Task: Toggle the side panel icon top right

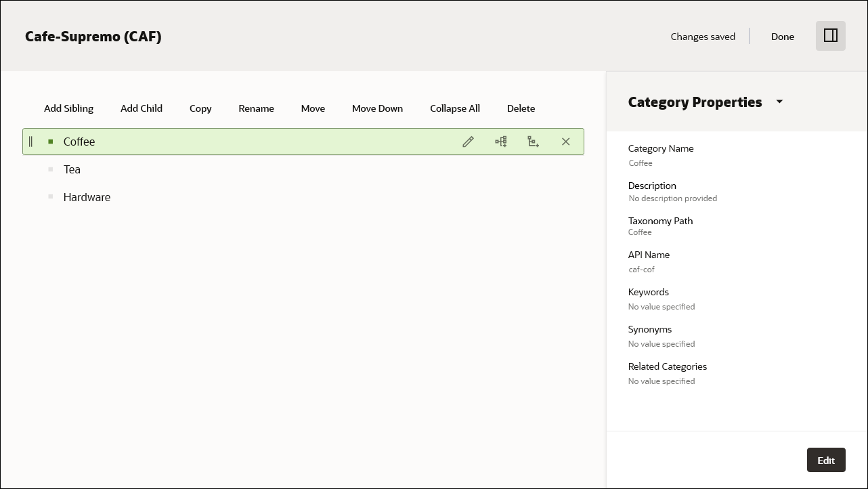Action: pos(830,36)
